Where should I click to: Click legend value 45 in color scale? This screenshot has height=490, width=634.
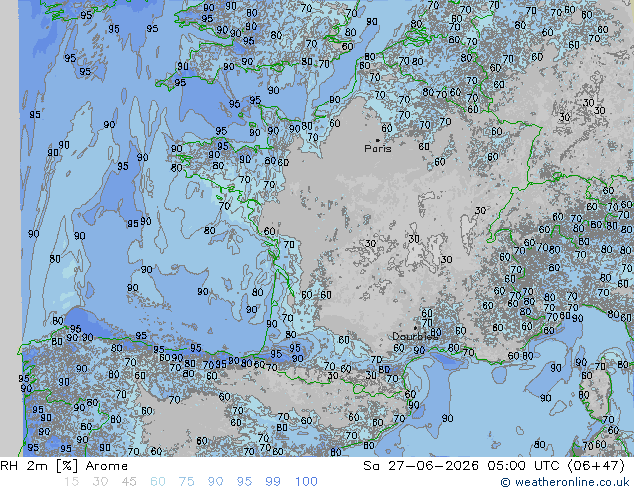(129, 482)
